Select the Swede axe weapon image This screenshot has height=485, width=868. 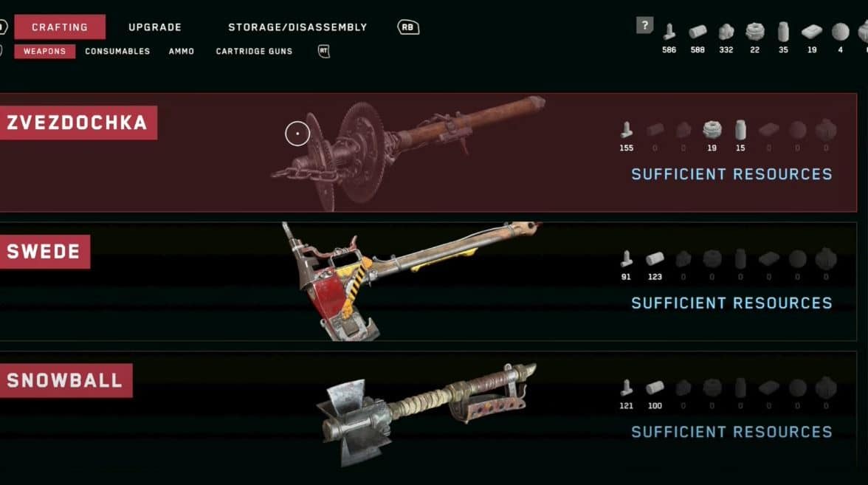point(410,281)
